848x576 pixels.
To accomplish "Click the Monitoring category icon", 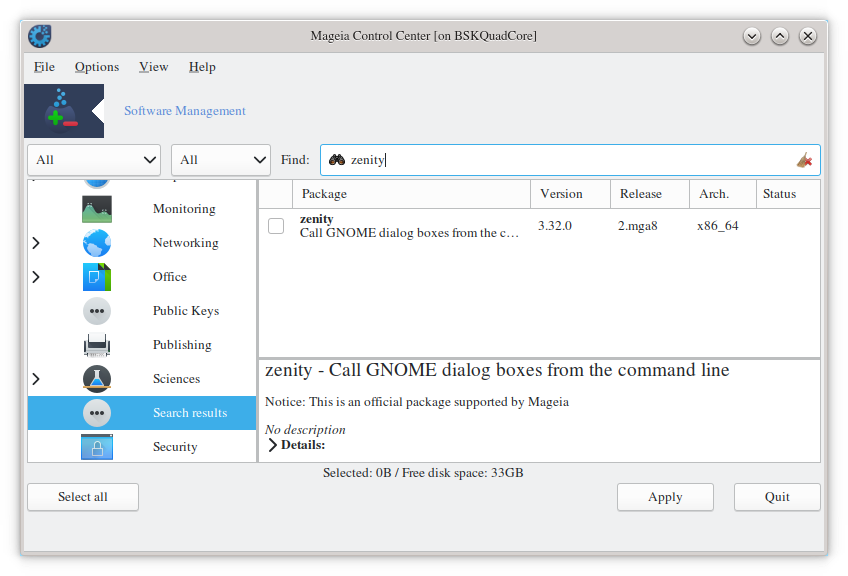I will (97, 209).
